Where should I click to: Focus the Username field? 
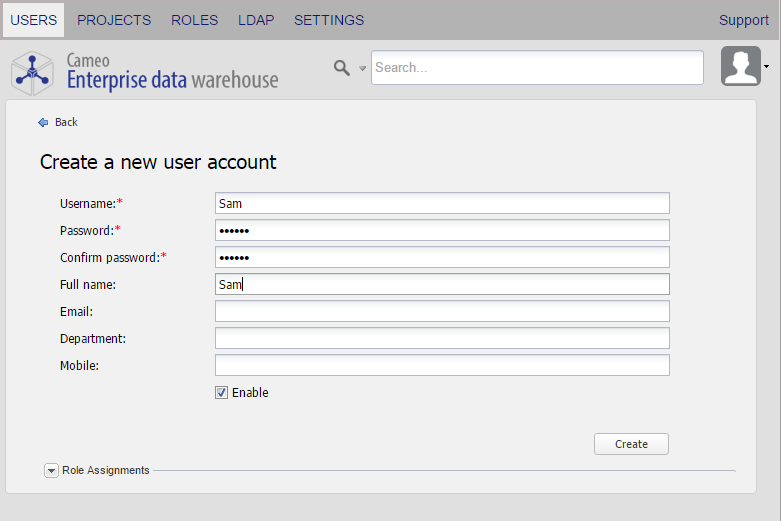tap(442, 203)
